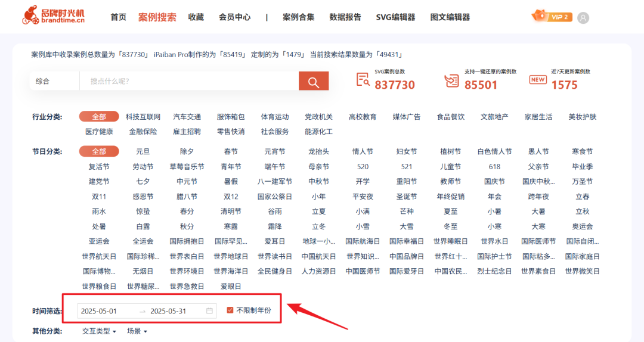Filter industry by 能源化工

click(318, 132)
